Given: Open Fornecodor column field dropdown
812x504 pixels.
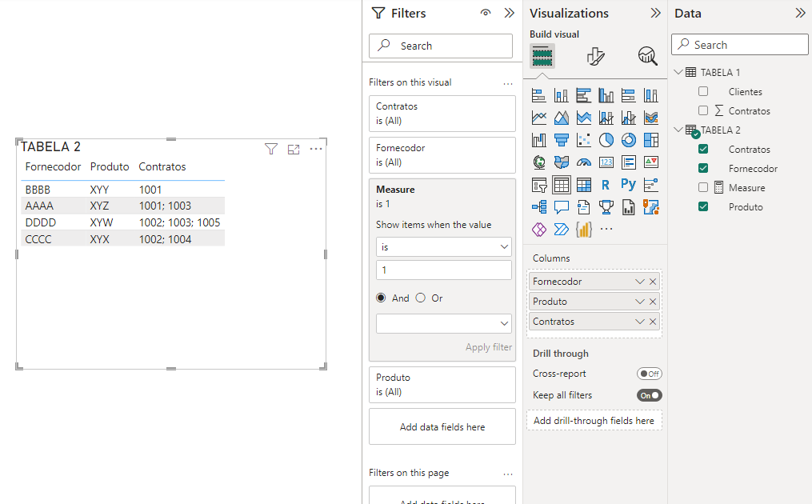Looking at the screenshot, I should coord(639,282).
